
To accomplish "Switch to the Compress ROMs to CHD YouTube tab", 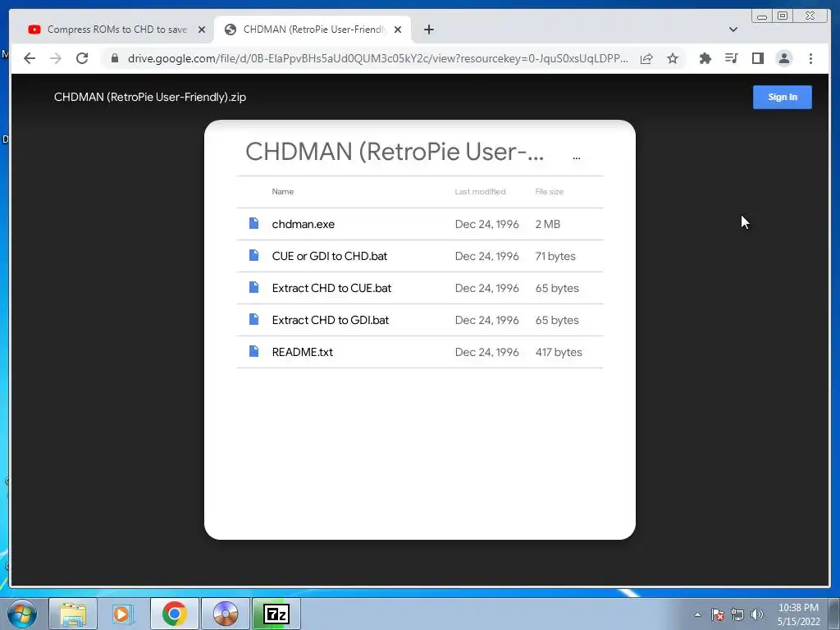I will 112,30.
